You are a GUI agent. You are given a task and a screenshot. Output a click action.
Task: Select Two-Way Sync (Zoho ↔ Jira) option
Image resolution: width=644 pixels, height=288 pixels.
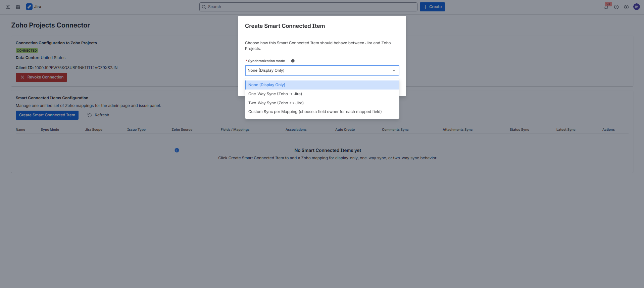pyautogui.click(x=322, y=103)
